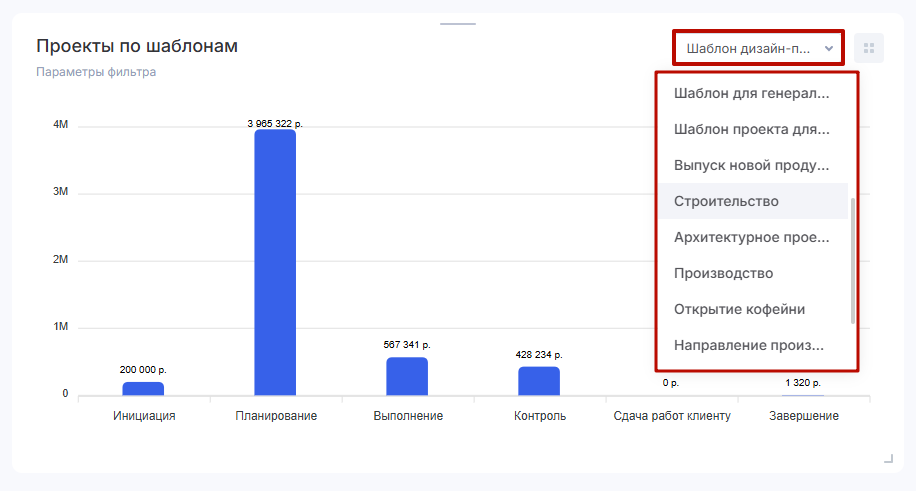This screenshot has width=916, height=491.
Task: Select 'Выпуск новой проду...' template
Action: pyautogui.click(x=752, y=165)
